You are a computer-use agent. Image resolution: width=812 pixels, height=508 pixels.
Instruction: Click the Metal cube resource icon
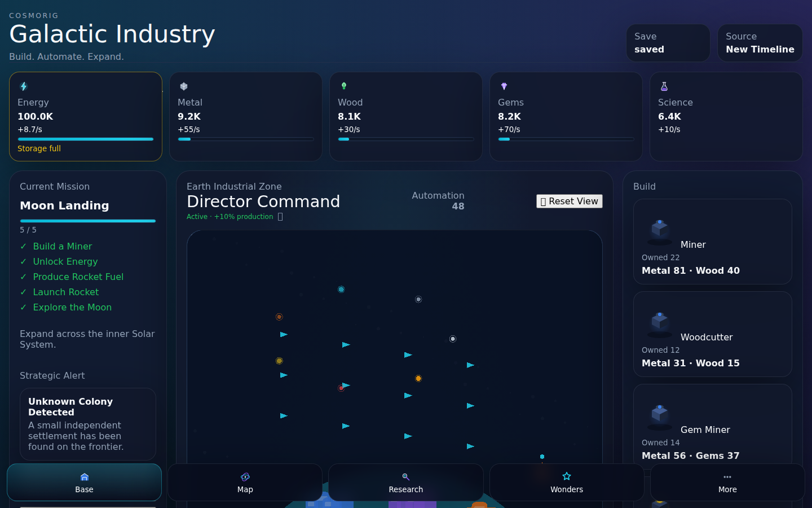tap(184, 86)
